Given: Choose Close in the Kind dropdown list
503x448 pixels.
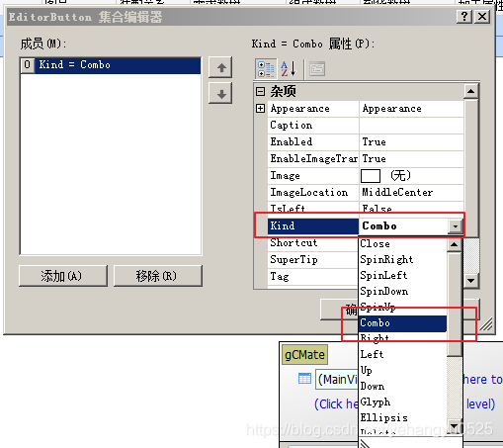Looking at the screenshot, I should click(x=402, y=243).
